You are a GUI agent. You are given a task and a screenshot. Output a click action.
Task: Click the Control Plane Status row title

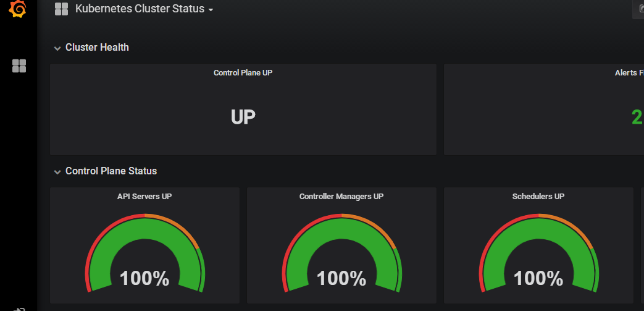[x=111, y=171]
